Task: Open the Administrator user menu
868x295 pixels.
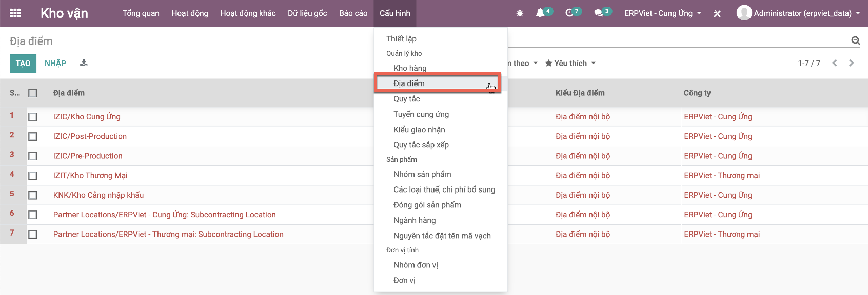Action: tap(798, 13)
